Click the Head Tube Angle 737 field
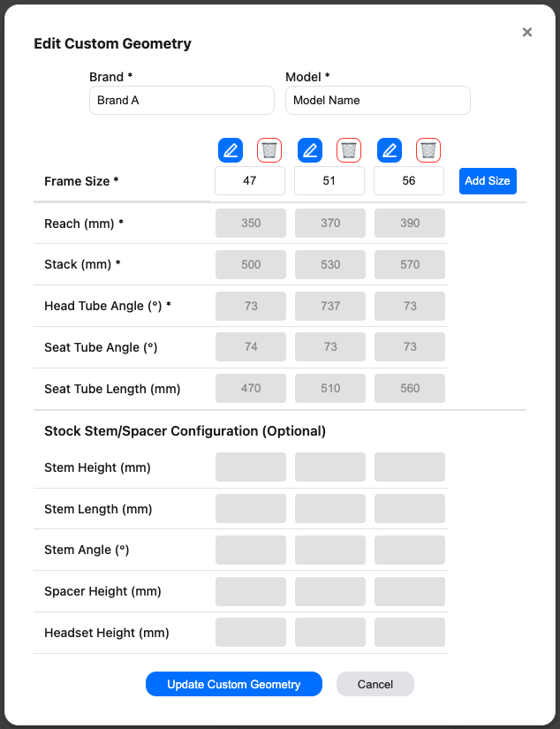Image resolution: width=560 pixels, height=729 pixels. click(329, 306)
